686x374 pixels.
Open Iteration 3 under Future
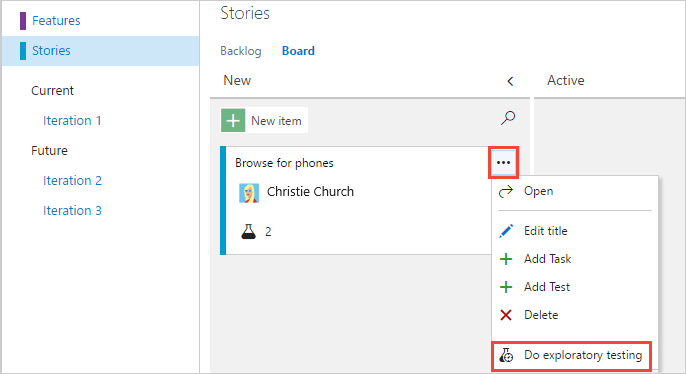[x=72, y=211]
